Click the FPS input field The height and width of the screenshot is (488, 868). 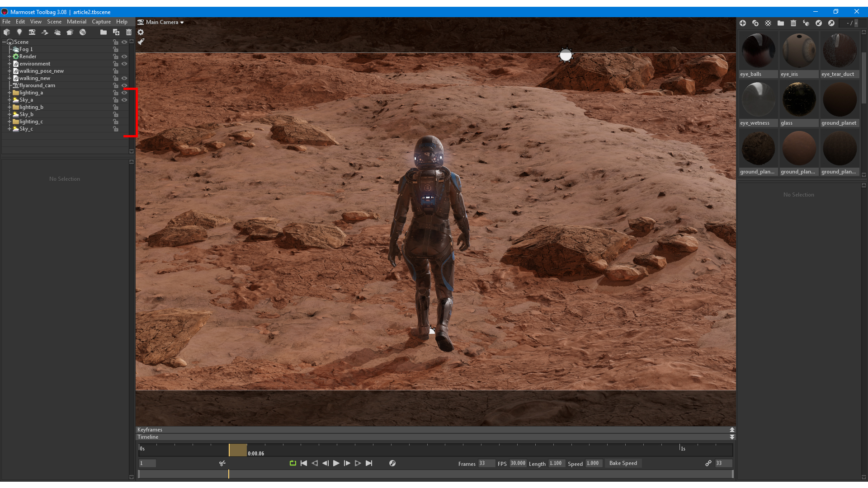518,463
